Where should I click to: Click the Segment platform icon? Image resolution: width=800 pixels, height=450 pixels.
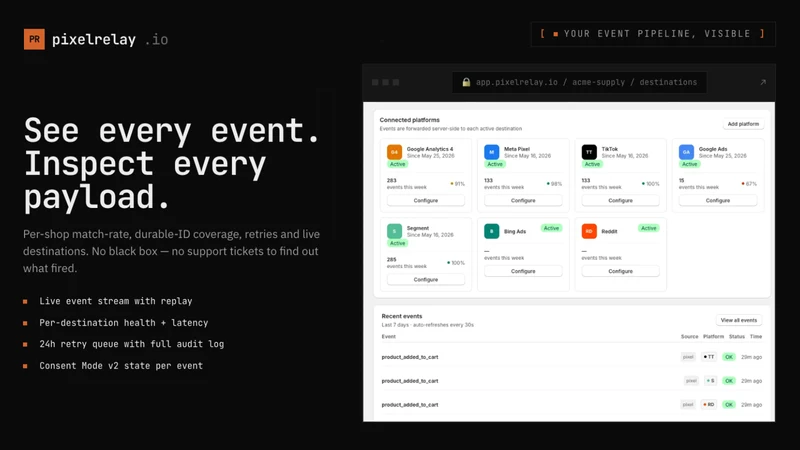point(394,231)
